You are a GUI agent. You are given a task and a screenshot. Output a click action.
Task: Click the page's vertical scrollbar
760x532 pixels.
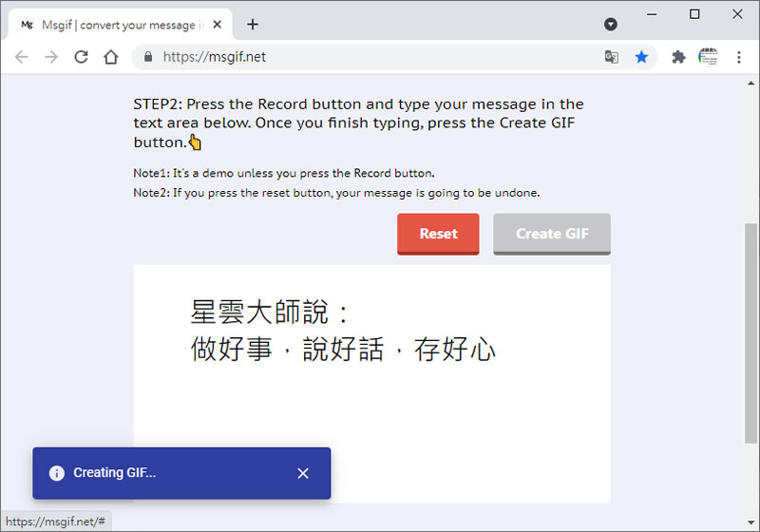(751, 332)
